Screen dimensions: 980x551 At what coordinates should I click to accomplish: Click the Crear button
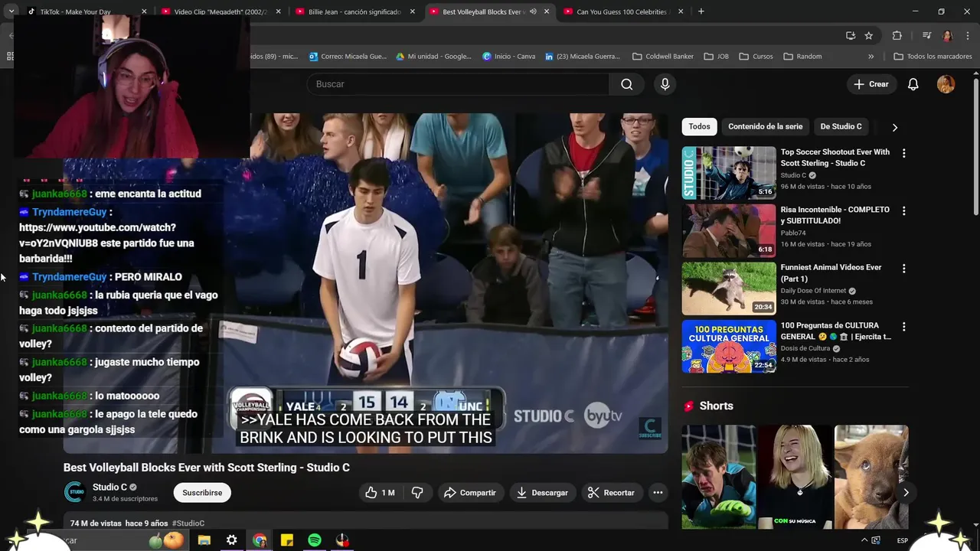[x=871, y=84]
